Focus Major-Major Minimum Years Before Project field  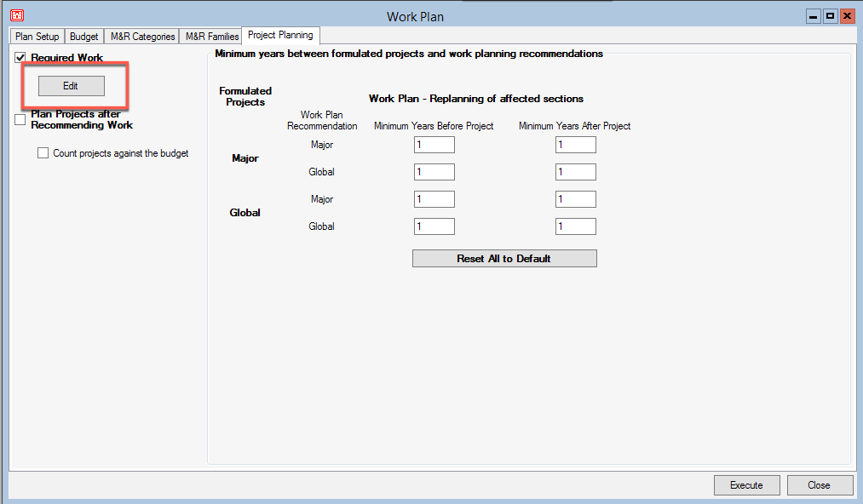434,145
